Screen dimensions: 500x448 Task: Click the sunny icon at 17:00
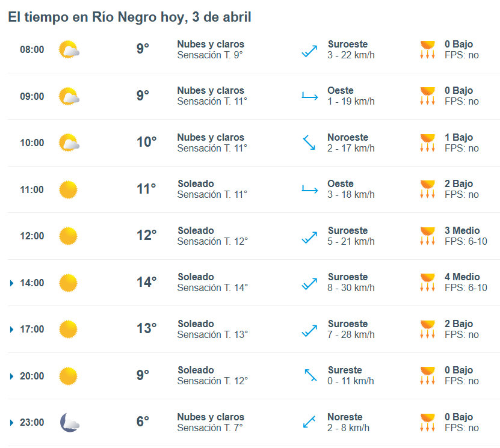click(x=68, y=329)
